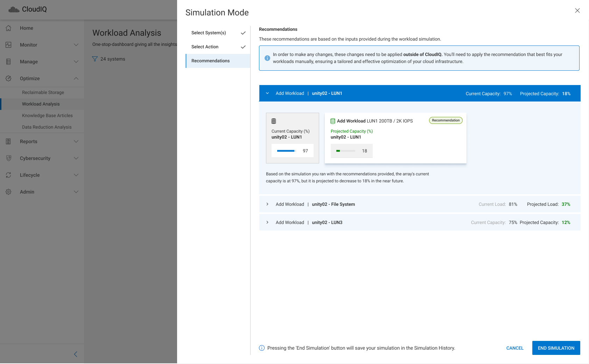Click the Admin gear icon
Viewport: 589px width, 364px height.
[x=9, y=192]
